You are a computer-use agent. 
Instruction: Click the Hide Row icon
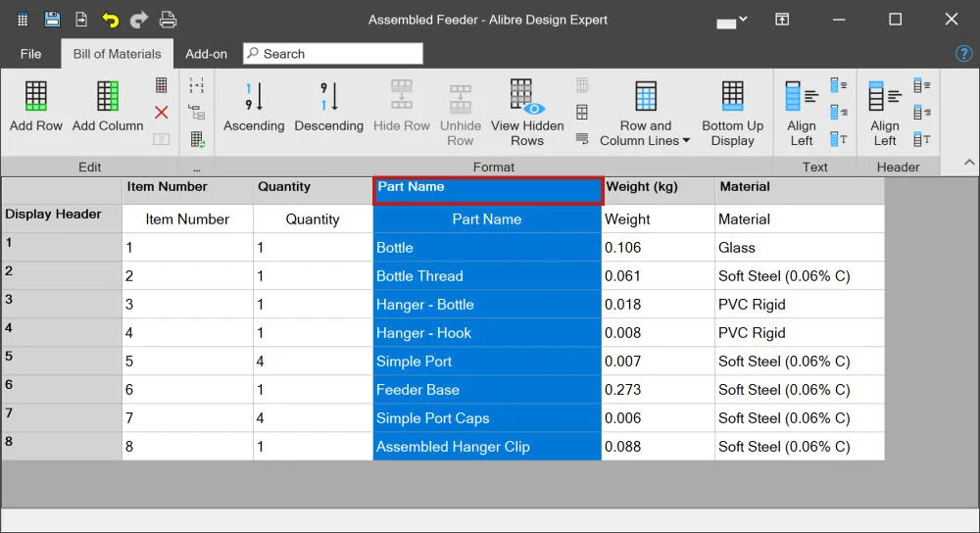coord(401,95)
